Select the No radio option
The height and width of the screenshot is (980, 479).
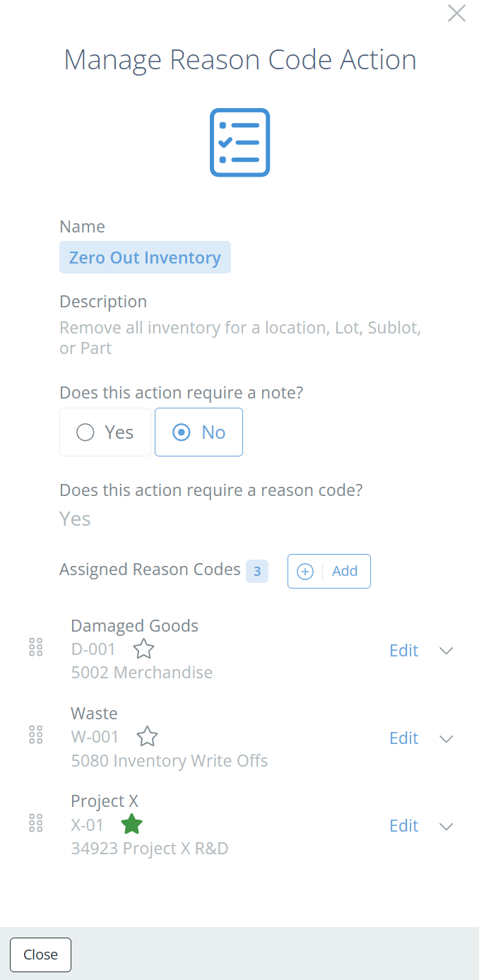pyautogui.click(x=199, y=432)
